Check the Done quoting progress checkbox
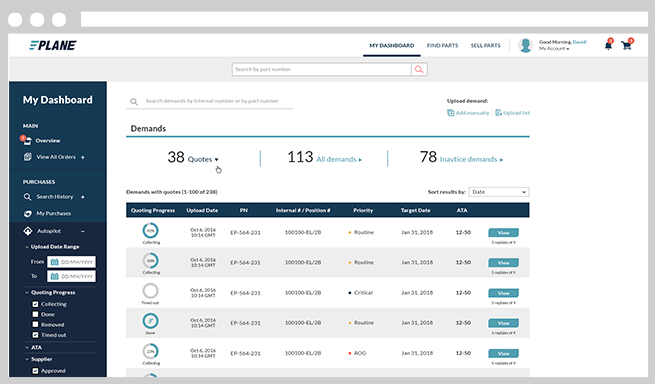655x384 pixels. pyautogui.click(x=35, y=314)
